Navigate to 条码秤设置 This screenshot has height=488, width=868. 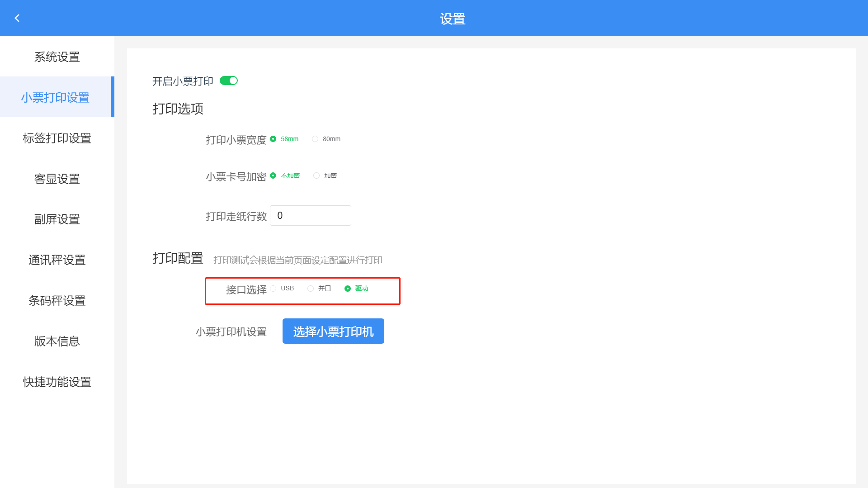(57, 301)
